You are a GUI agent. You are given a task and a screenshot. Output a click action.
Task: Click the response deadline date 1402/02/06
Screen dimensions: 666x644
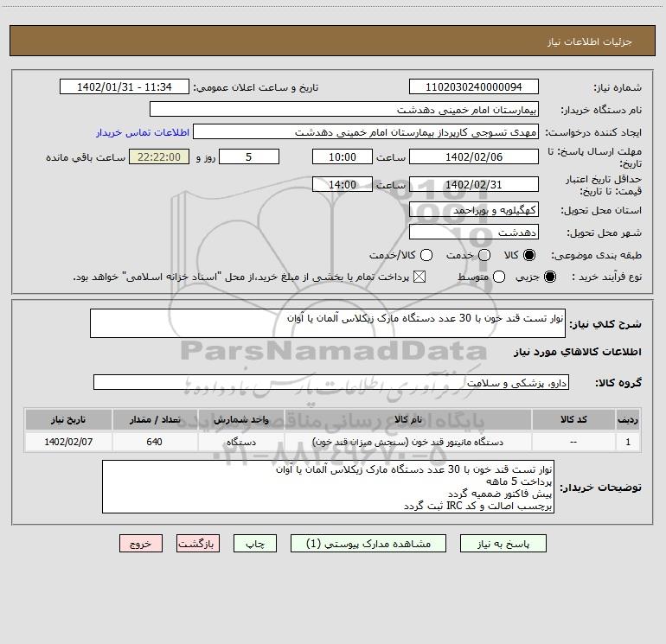(x=474, y=156)
